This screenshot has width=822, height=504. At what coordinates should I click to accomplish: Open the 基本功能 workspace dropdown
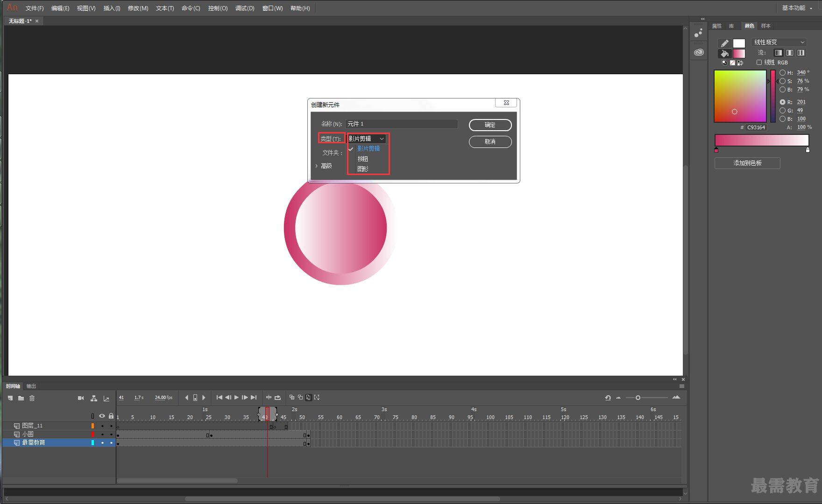(x=797, y=8)
